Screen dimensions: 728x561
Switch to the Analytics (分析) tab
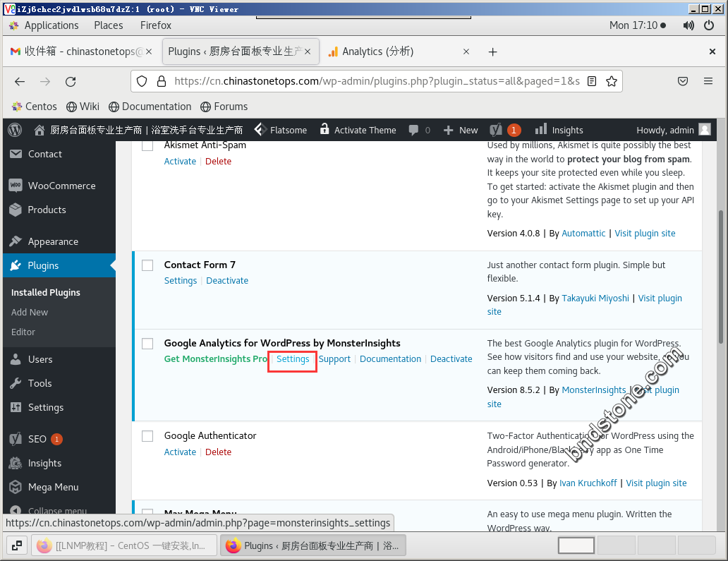[399, 52]
